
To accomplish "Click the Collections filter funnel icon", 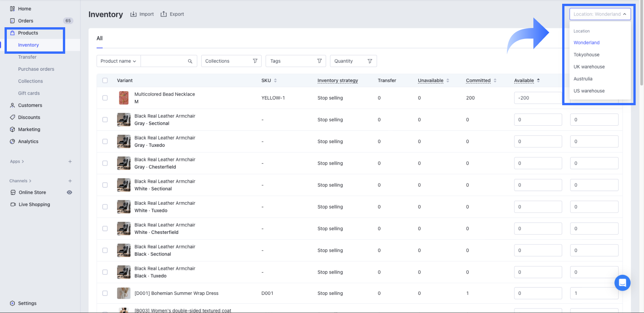I will [x=255, y=61].
